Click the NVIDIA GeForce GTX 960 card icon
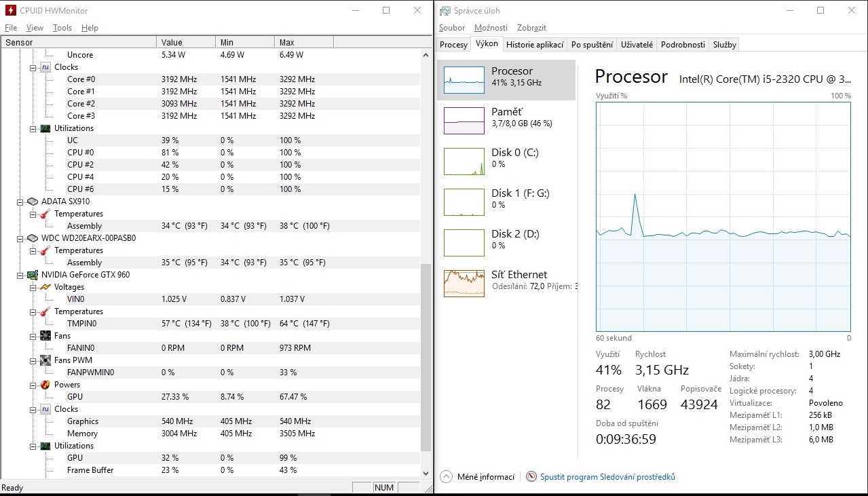 (x=33, y=275)
